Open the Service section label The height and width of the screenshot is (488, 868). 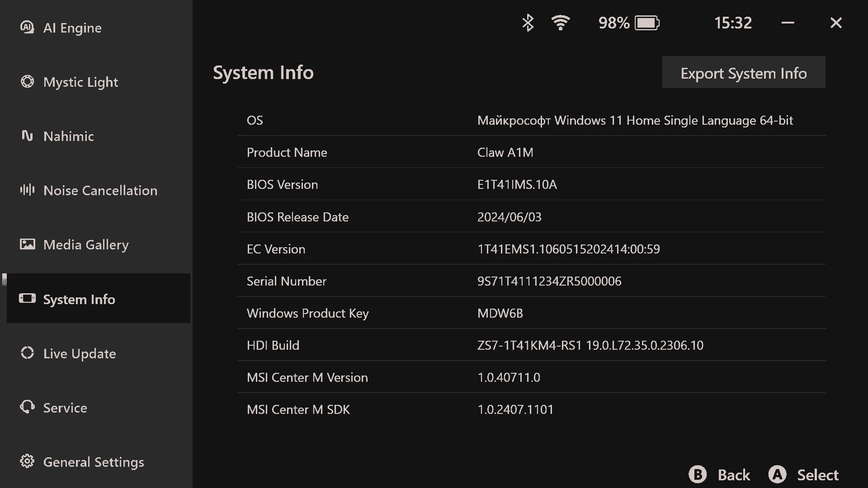[65, 408]
